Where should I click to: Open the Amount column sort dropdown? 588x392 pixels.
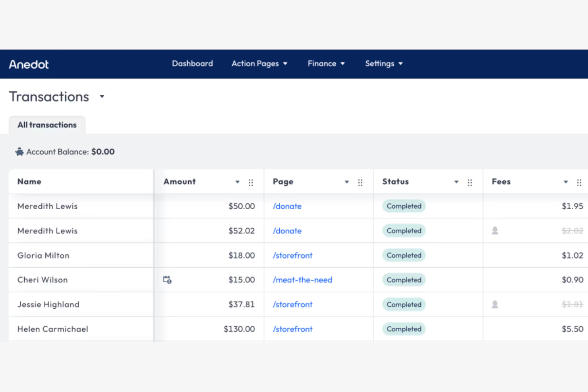point(237,182)
